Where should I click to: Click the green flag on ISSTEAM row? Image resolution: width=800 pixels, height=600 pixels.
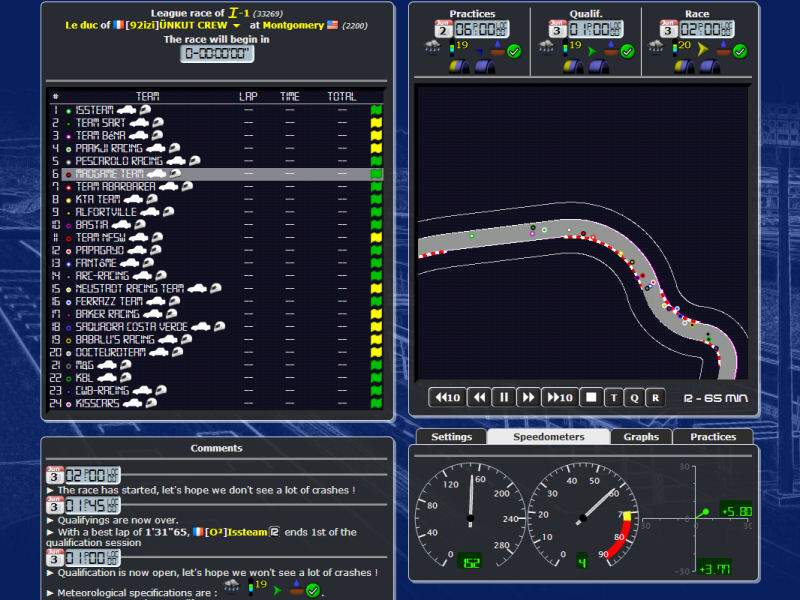coord(376,110)
